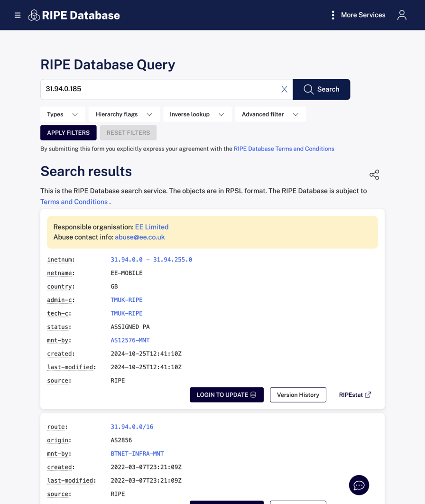Open the admin-c TMUK-RIPE link
The image size is (425, 504).
127,300
